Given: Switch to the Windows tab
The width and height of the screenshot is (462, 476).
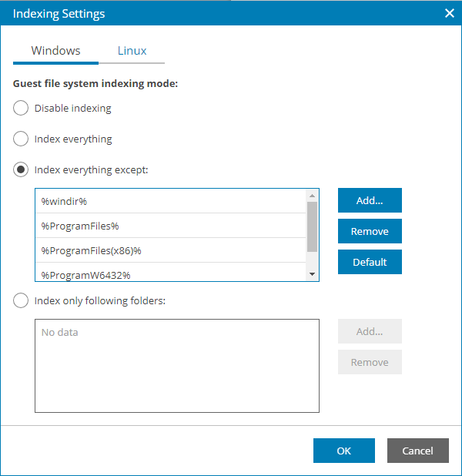Looking at the screenshot, I should coord(55,51).
